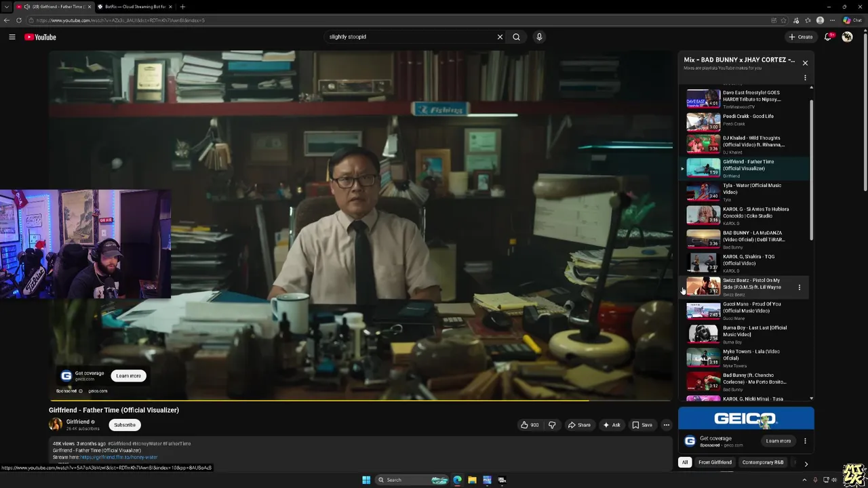Open the honey-water stream link in description
This screenshot has width=868, height=488.
click(119, 457)
